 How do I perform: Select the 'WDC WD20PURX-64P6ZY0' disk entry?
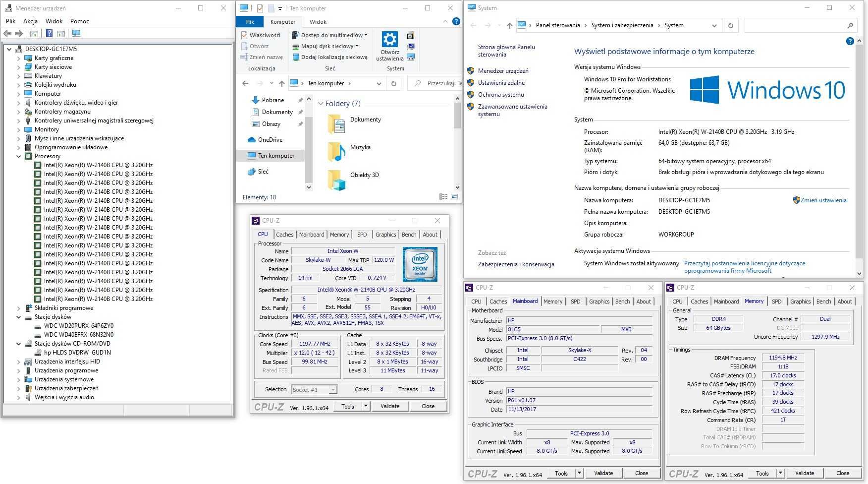pos(79,326)
